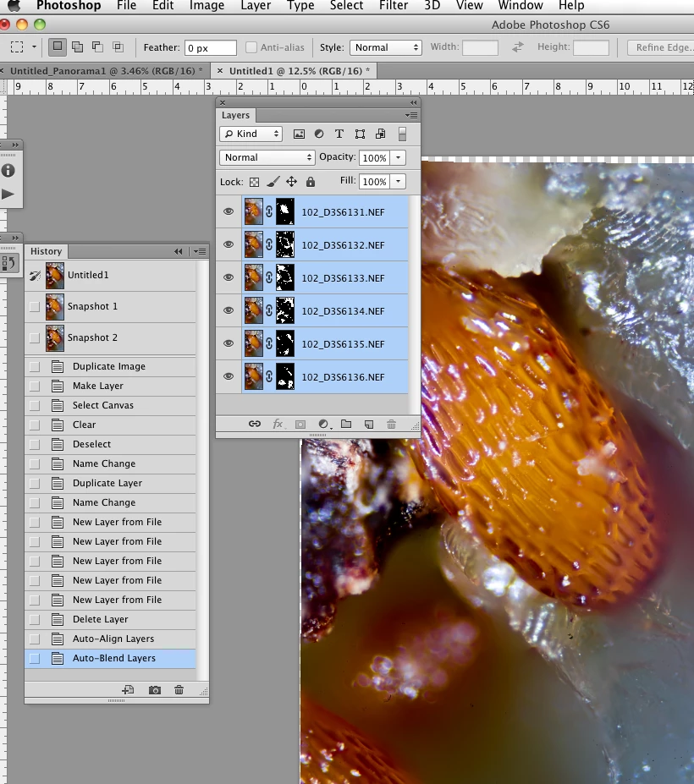Set history brush source to Snapshot 2
Screen dimensions: 694x784
(x=35, y=338)
